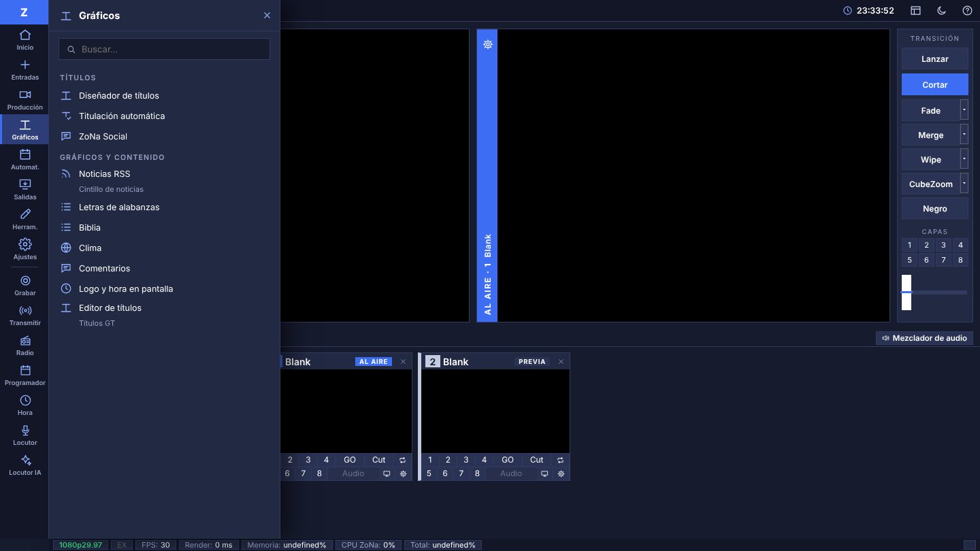Viewport: 980px width, 551px height.
Task: Expand the Fade transition dropdown arrow
Action: (x=964, y=110)
